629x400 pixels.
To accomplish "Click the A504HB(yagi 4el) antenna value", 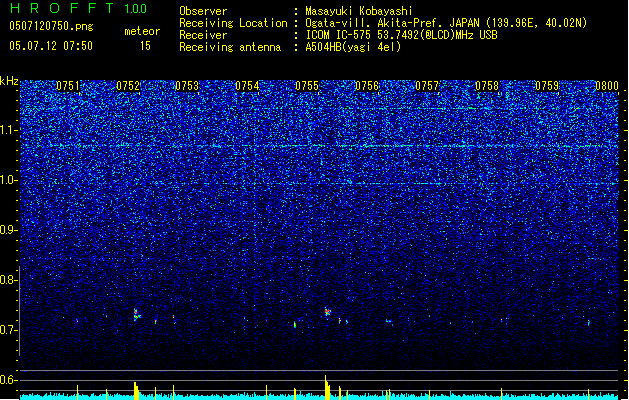I will point(353,47).
